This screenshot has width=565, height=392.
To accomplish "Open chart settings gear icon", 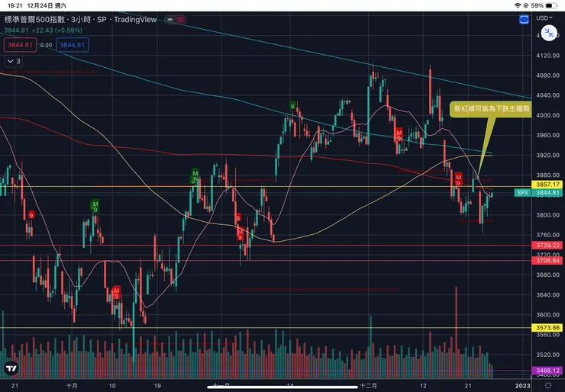I will (547, 386).
